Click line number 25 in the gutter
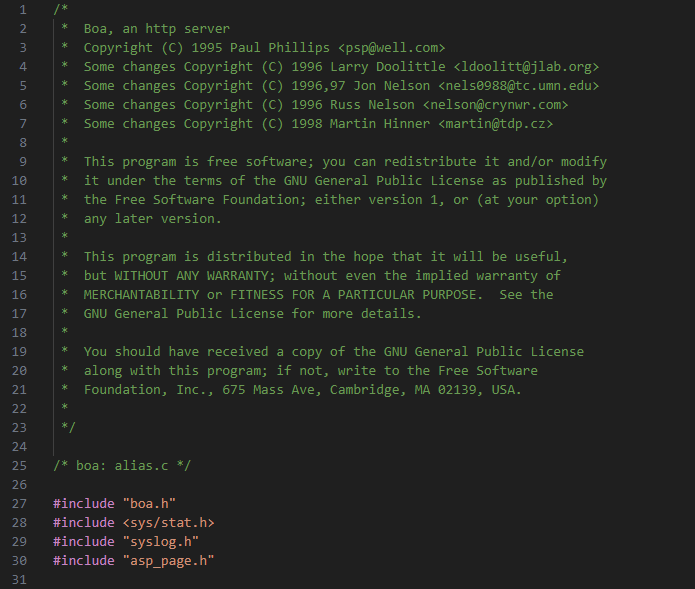This screenshot has height=589, width=695. pyautogui.click(x=19, y=466)
